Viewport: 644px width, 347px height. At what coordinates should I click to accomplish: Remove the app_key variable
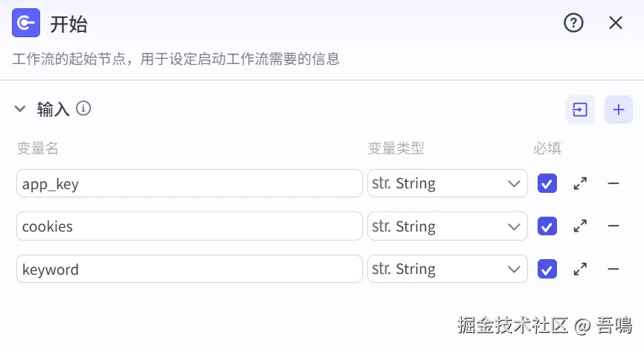pyautogui.click(x=614, y=183)
